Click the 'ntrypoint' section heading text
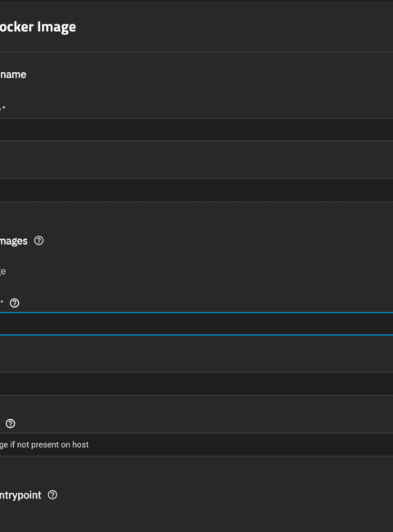Image resolution: width=393 pixels, height=532 pixels. 20,495
